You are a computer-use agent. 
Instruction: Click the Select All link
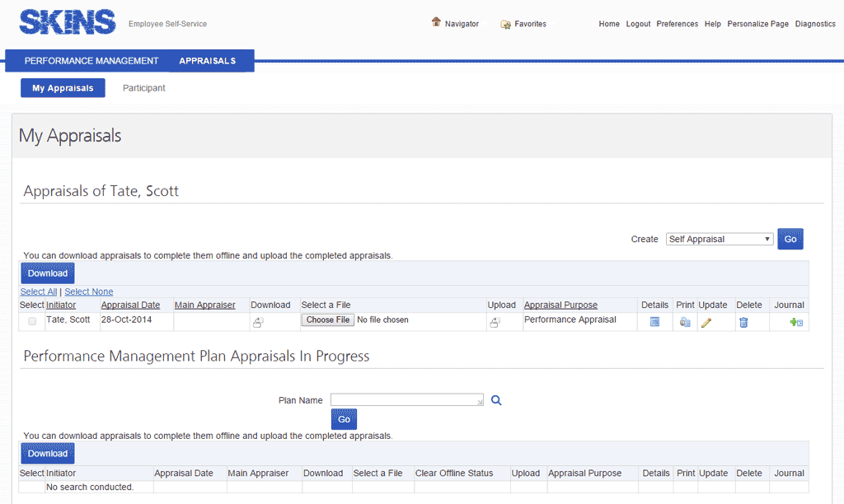(38, 292)
